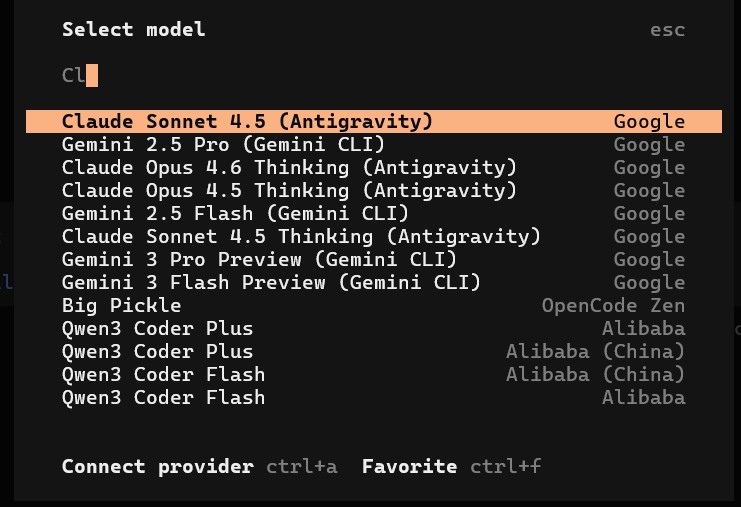Viewport: 741px width, 507px height.
Task: Select Claude Sonnet 4.5 (Antigravity) model
Action: pyautogui.click(x=247, y=121)
